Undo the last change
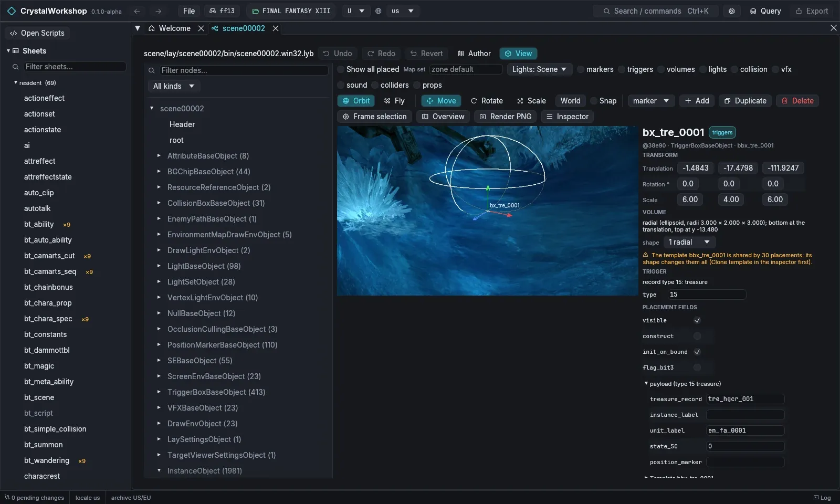Image resolution: width=840 pixels, height=504 pixels. click(x=338, y=54)
